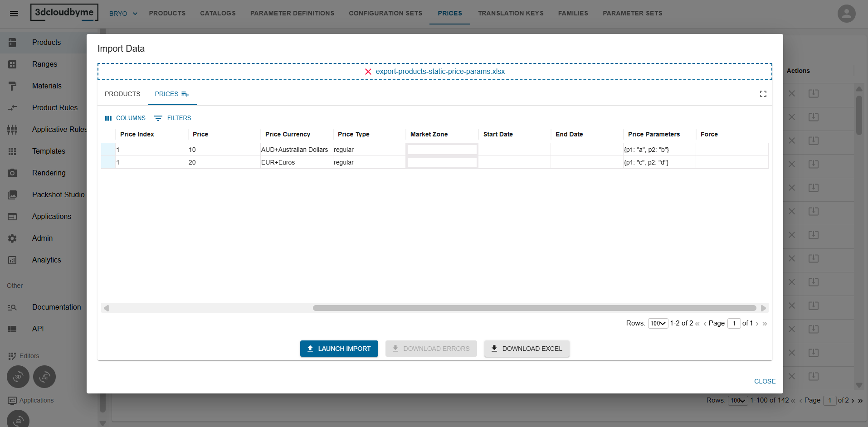Click the horizontal scrollbar left arrow
Viewport: 868px width, 427px height.
(x=106, y=308)
